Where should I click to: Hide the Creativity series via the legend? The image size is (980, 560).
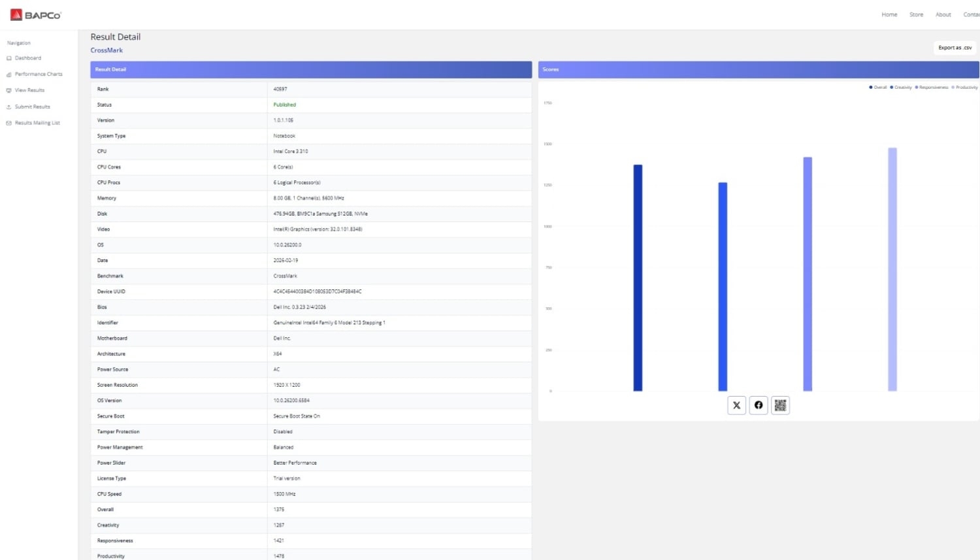tap(902, 88)
